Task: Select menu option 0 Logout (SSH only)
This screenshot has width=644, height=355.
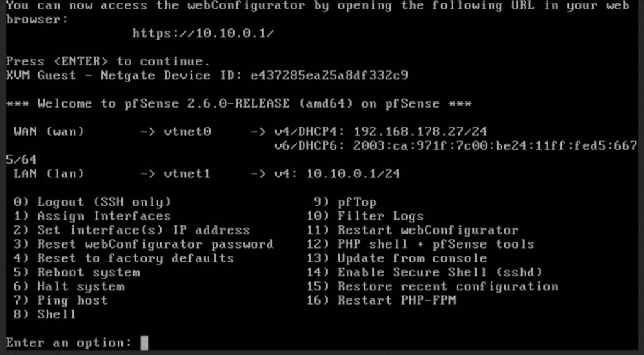Action: point(92,202)
